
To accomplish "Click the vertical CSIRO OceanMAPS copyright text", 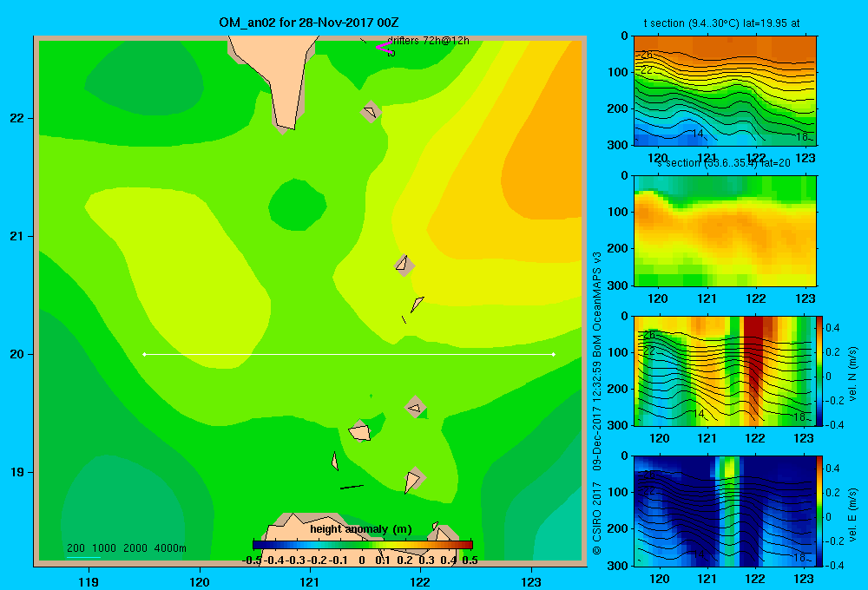I will point(597,403).
